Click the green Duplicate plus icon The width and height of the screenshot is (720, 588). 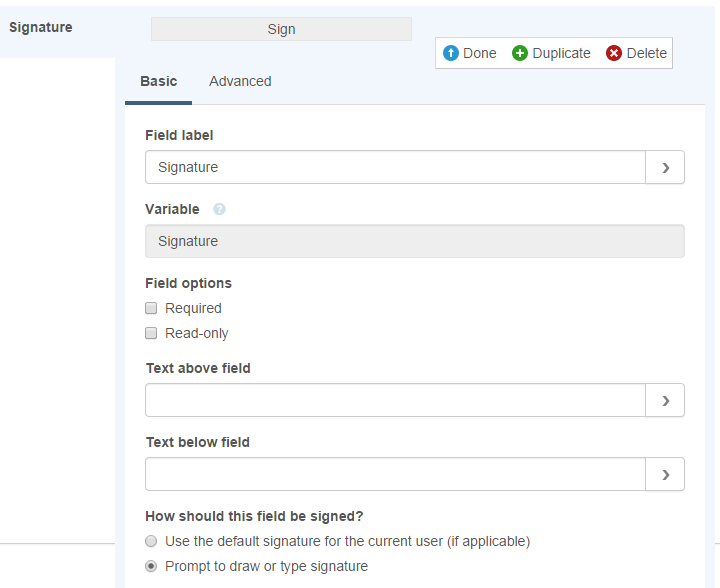(x=520, y=53)
